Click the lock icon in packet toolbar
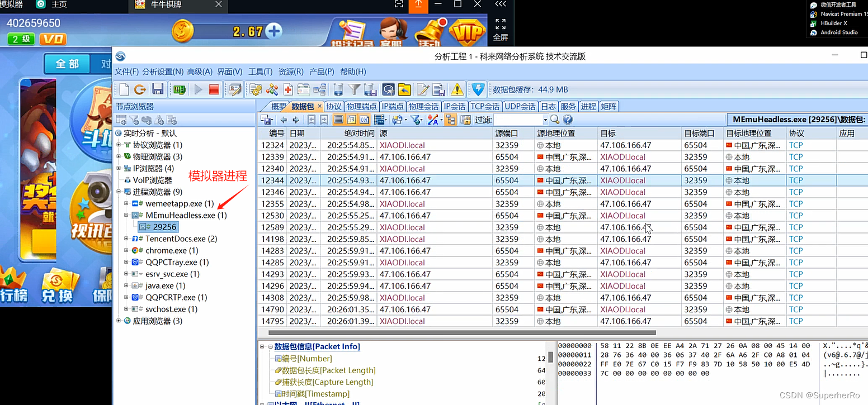 465,120
